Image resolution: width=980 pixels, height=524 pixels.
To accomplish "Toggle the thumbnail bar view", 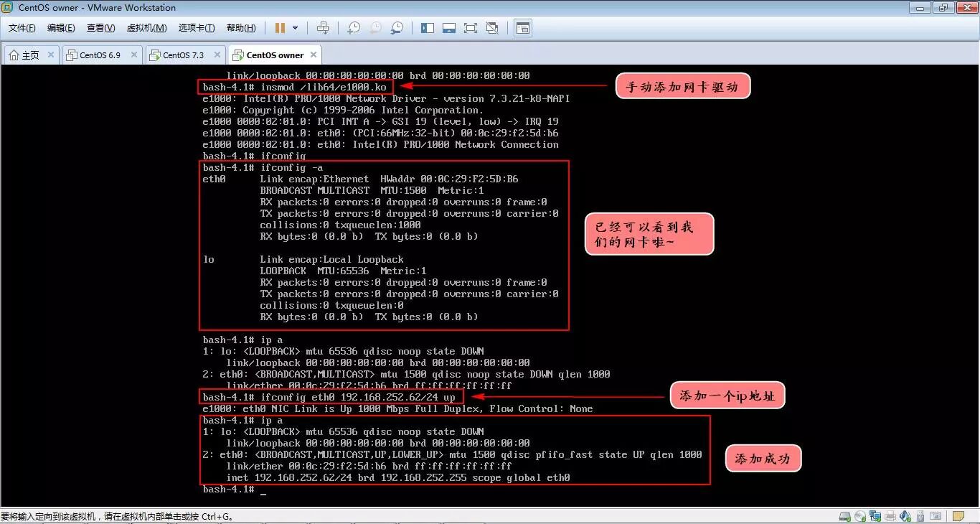I will coord(449,28).
